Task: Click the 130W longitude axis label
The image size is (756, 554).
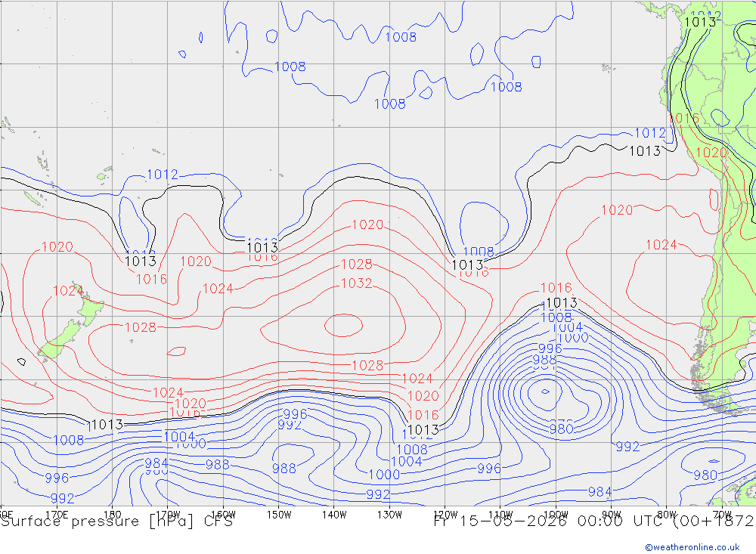Action: click(389, 515)
